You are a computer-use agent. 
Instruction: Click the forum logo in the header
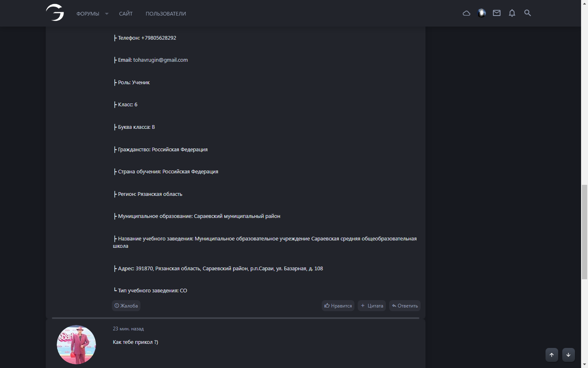(x=55, y=13)
